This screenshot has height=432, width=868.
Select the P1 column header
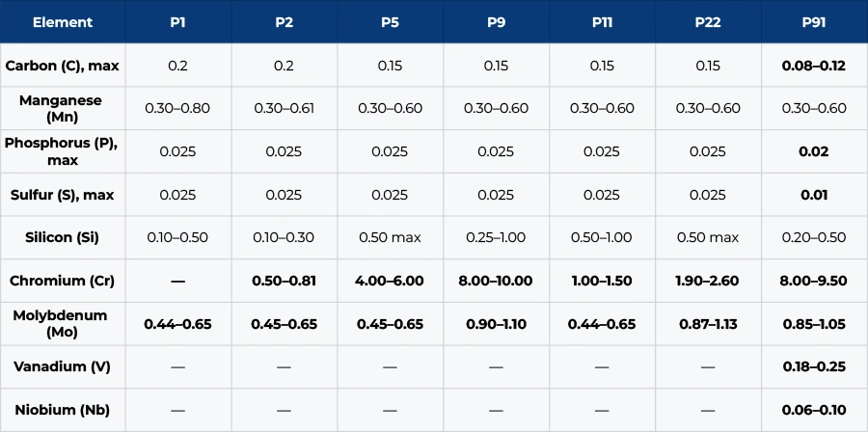point(177,21)
